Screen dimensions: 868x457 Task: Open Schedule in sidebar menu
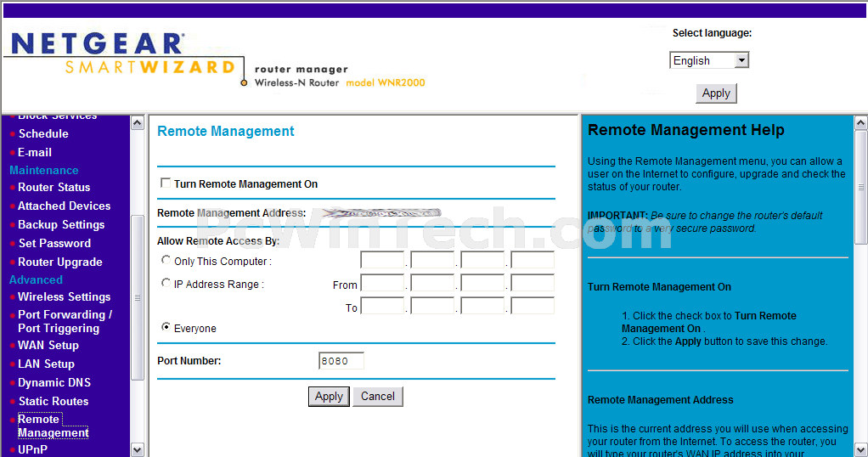click(x=43, y=133)
